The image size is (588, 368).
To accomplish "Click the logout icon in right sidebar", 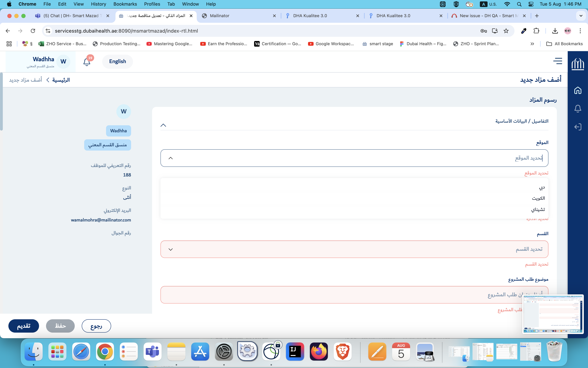I will (577, 127).
